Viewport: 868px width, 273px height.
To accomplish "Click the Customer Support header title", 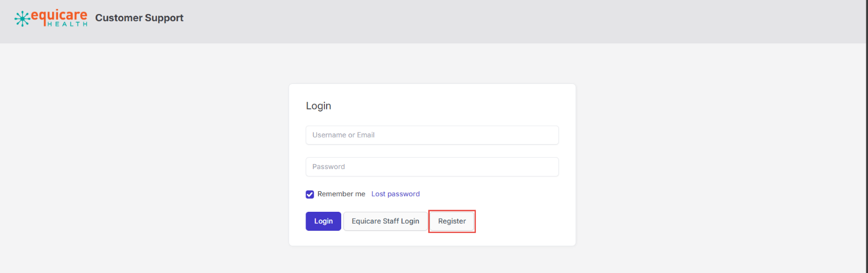I will click(x=139, y=18).
